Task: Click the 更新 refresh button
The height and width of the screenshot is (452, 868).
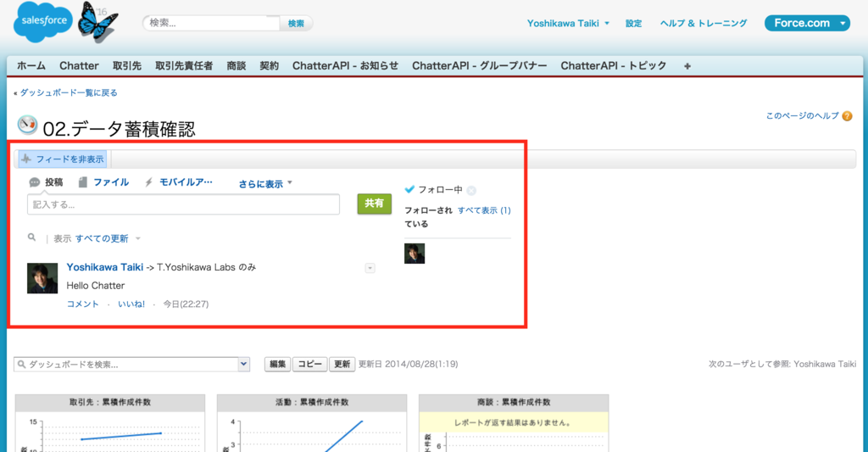Action: click(342, 364)
